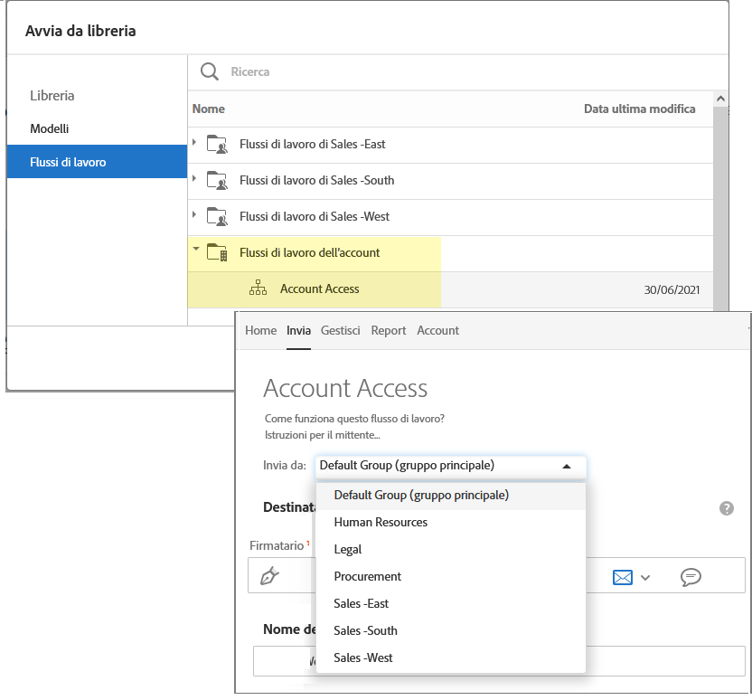Expand Flussi di lavoro di Sales -West

coord(194,215)
